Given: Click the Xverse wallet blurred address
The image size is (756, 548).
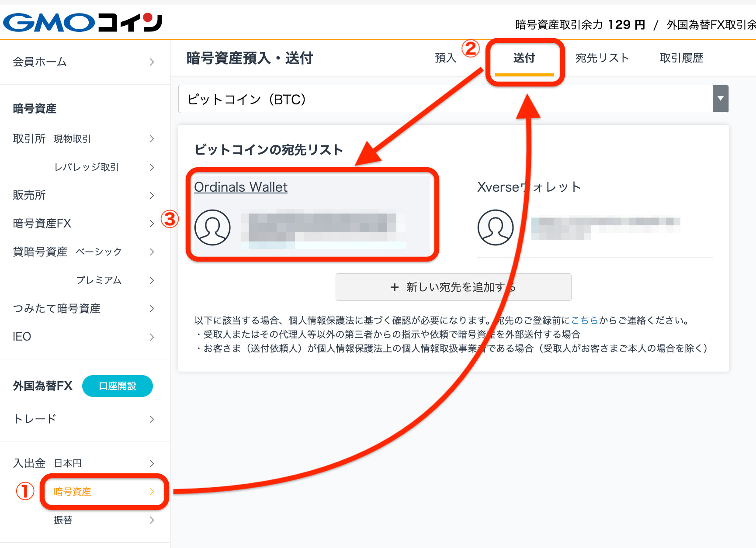Looking at the screenshot, I should pos(606,228).
